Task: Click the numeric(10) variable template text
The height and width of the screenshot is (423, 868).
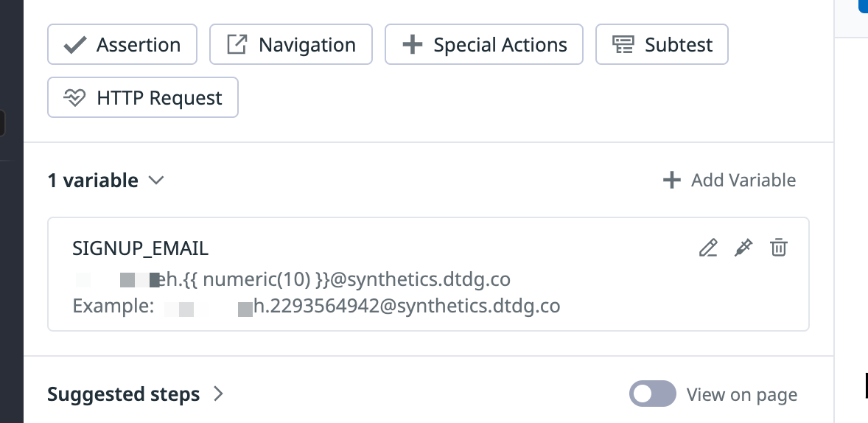Action: [256, 279]
